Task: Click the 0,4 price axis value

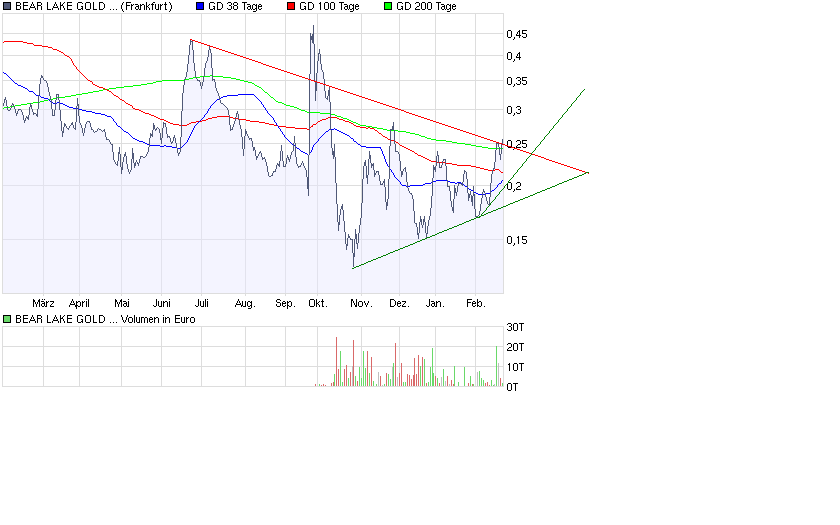Action: [x=514, y=56]
